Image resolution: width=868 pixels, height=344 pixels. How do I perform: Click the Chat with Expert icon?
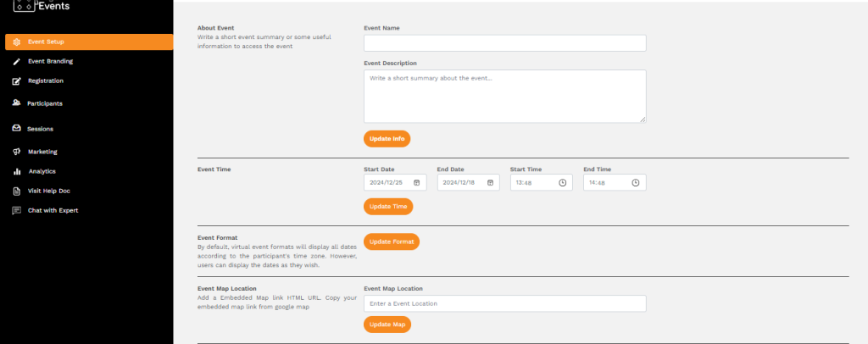pos(17,210)
